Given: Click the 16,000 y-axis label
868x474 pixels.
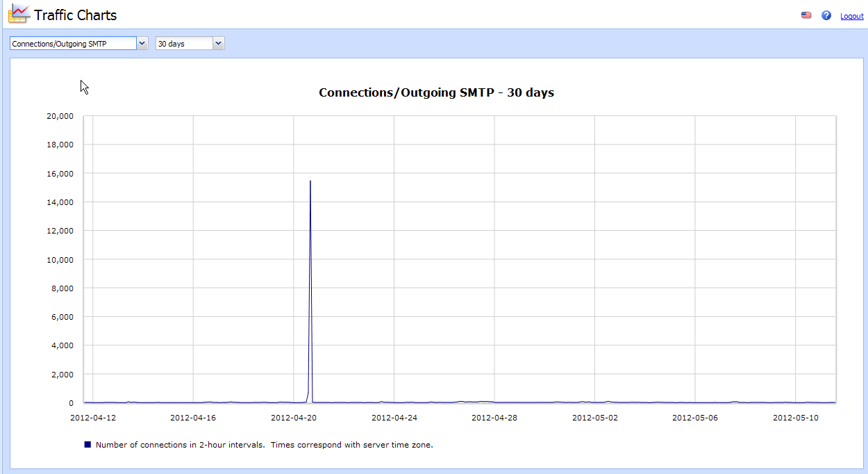Looking at the screenshot, I should (60, 174).
